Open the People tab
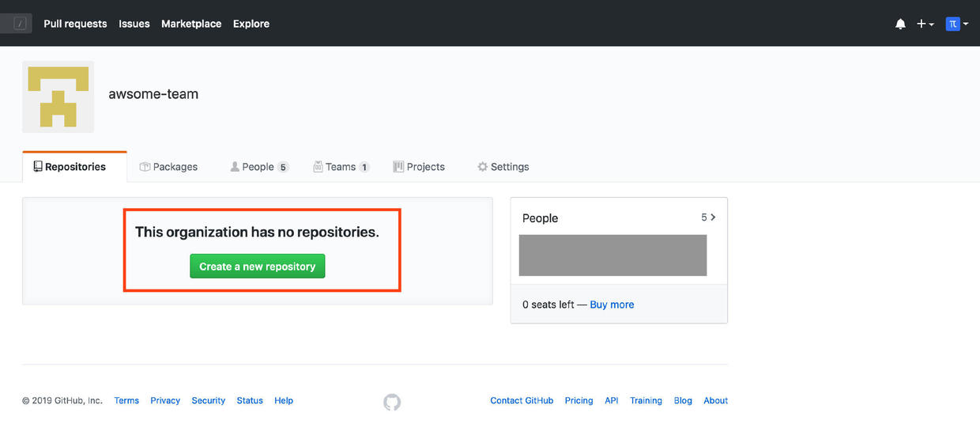The height and width of the screenshot is (435, 980). pos(259,167)
